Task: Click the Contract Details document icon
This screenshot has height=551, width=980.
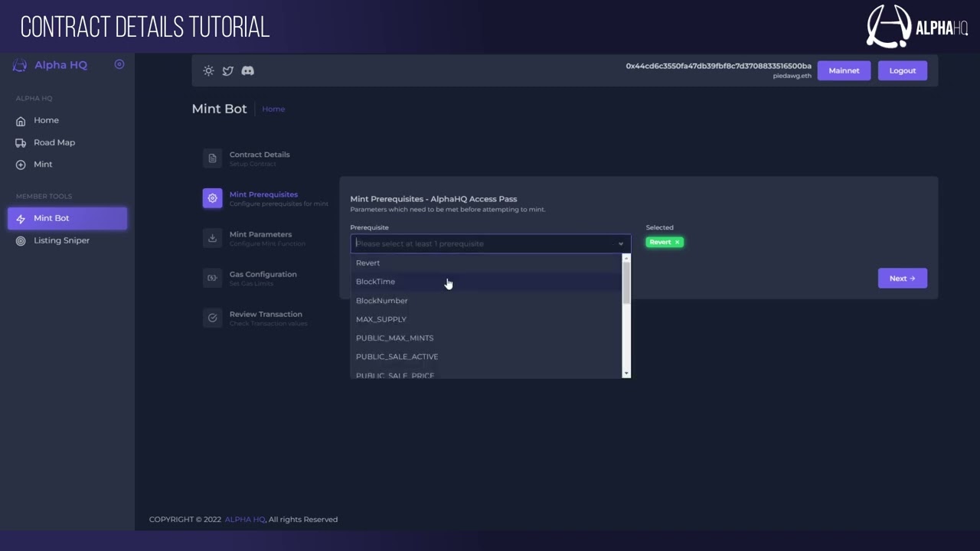Action: click(x=212, y=158)
